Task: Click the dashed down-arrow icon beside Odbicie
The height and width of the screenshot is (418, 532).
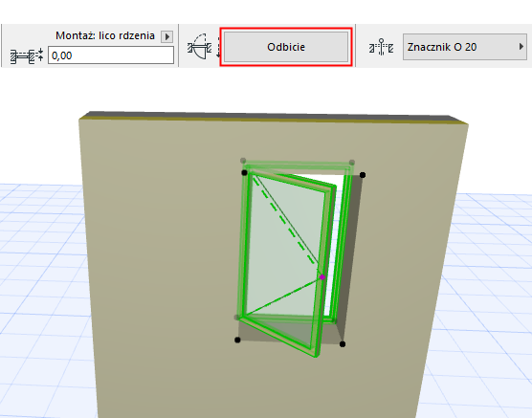Action: point(218,47)
